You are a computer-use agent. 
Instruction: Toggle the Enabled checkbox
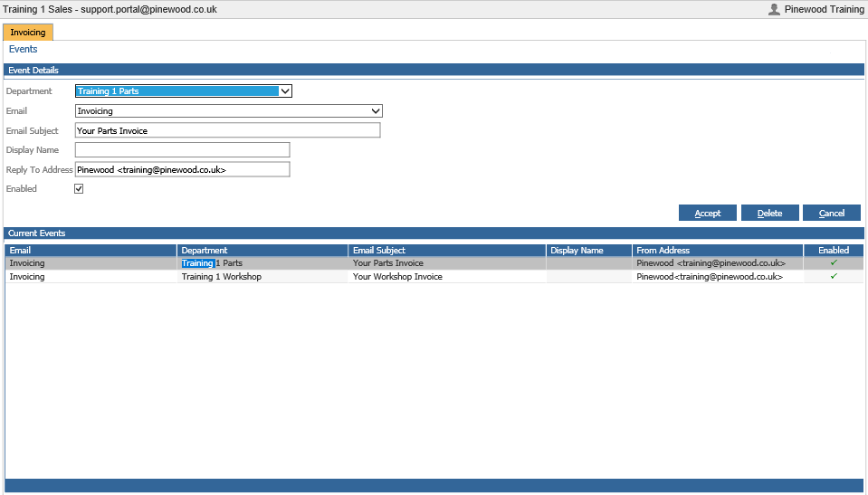coord(79,189)
